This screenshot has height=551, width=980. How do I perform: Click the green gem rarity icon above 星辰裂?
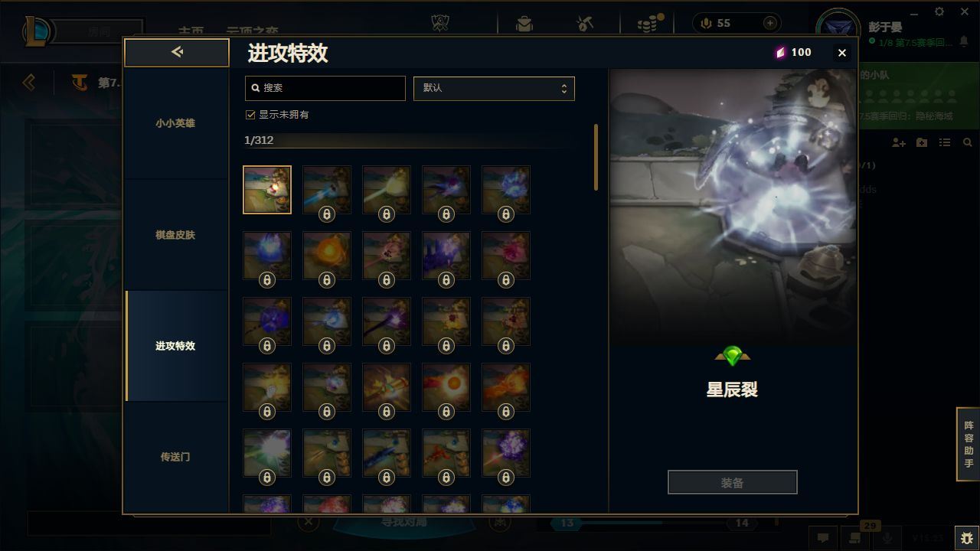click(732, 356)
